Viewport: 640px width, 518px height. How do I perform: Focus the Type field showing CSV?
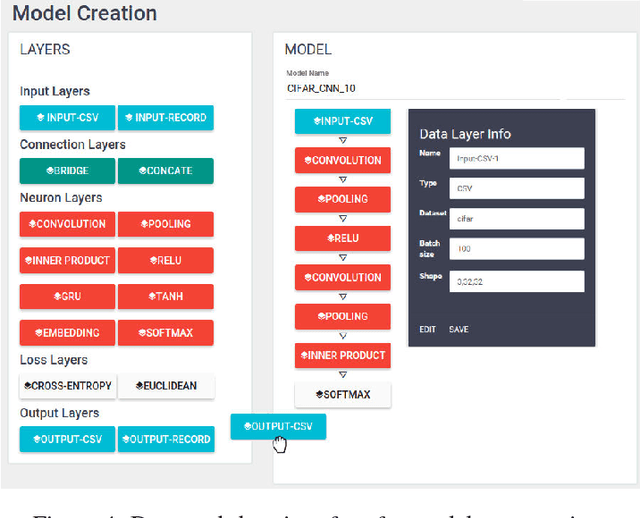coord(517,188)
